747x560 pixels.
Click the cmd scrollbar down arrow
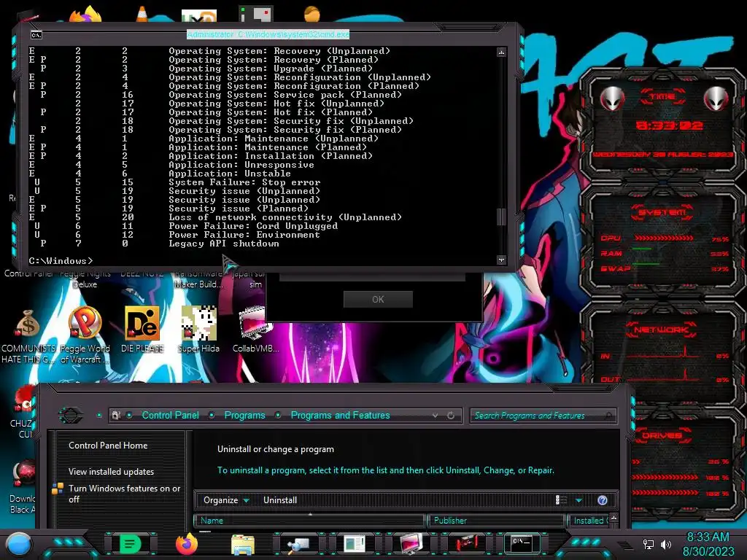(501, 260)
